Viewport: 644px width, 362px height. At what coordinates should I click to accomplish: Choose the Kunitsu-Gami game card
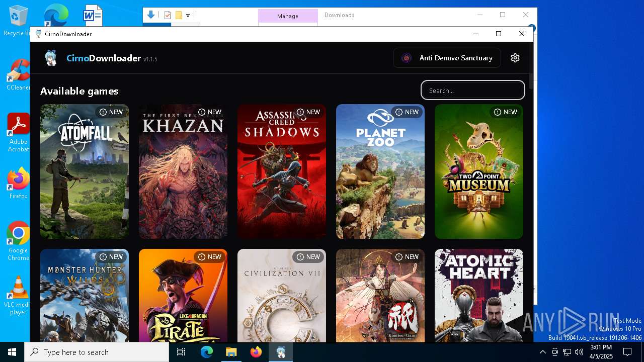click(380, 296)
